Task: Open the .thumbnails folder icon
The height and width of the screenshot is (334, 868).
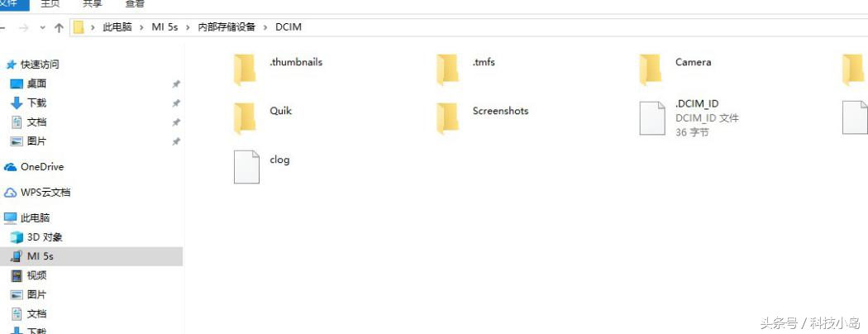Action: (244, 69)
